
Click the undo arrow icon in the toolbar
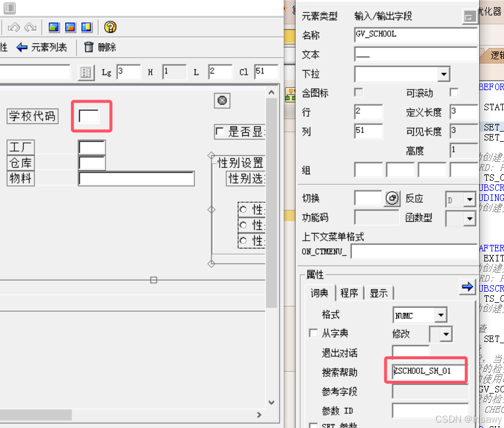tap(14, 27)
